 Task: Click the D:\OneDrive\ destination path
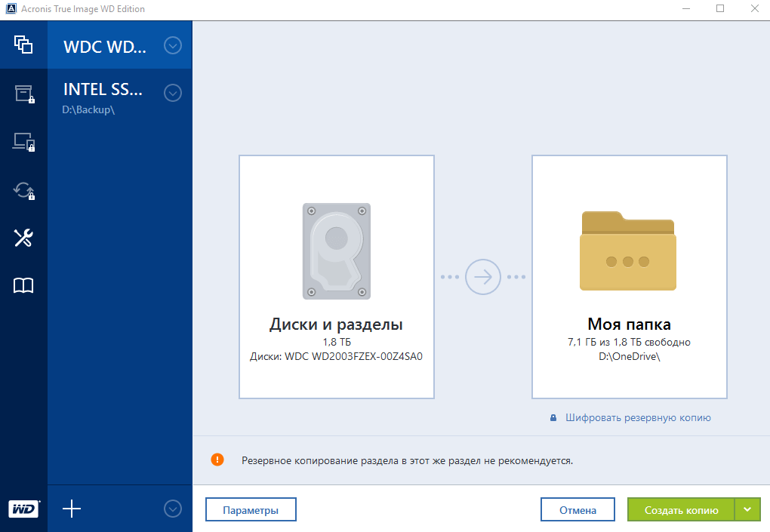tap(629, 356)
